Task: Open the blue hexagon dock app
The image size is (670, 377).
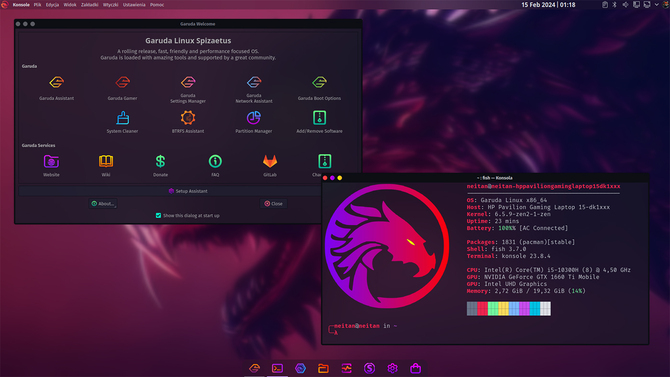Action: [x=300, y=368]
